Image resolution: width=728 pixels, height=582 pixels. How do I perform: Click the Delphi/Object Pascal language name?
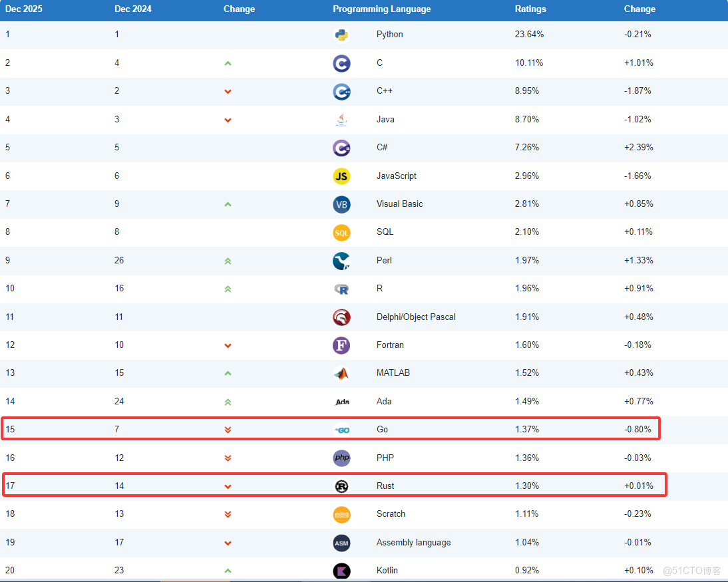pos(416,317)
